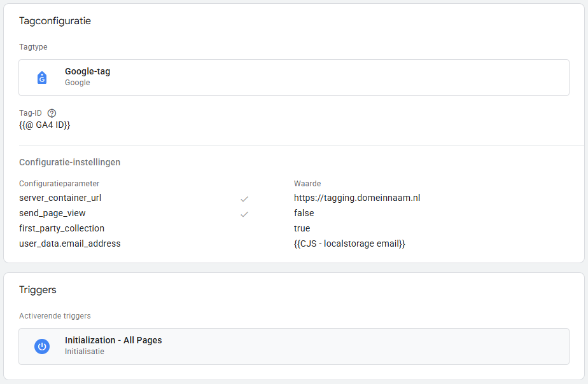Click the {{CJS - localstorage email}} value
The height and width of the screenshot is (384, 588).
click(349, 243)
